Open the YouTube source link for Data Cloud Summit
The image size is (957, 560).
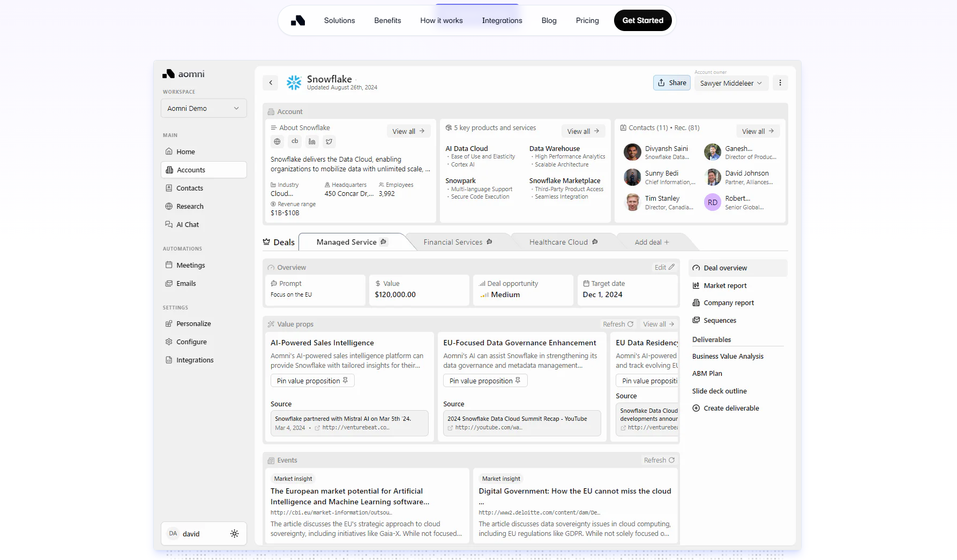[520, 423]
